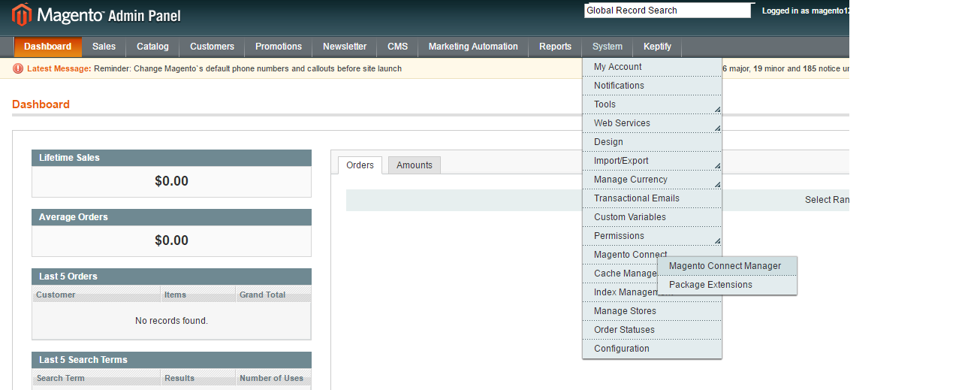Select Design in System menu
This screenshot has height=390, width=980.
pyautogui.click(x=652, y=142)
